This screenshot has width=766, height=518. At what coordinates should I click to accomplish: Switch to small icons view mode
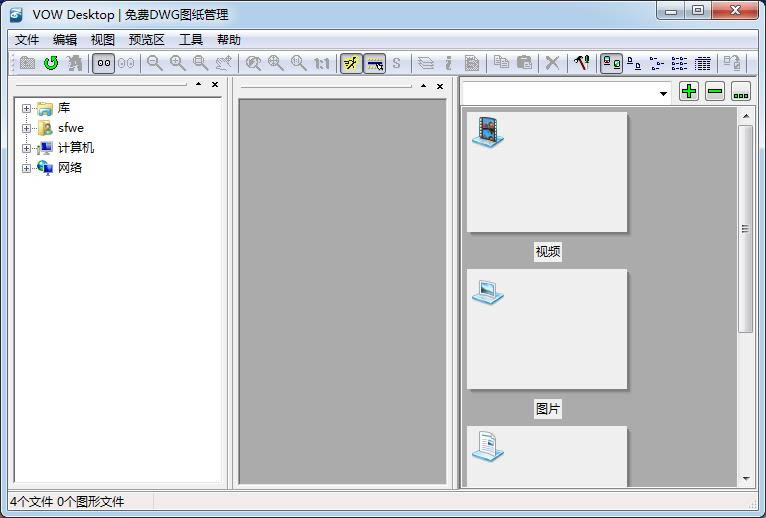(634, 63)
